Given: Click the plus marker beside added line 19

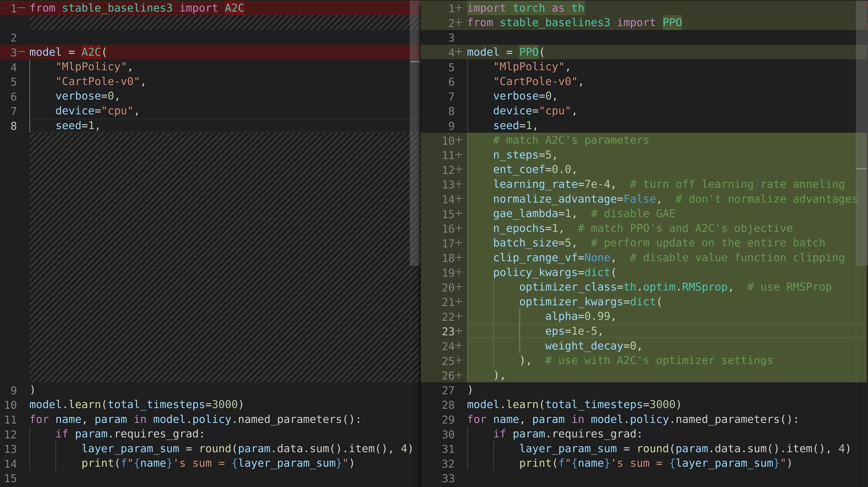Looking at the screenshot, I should pos(458,272).
